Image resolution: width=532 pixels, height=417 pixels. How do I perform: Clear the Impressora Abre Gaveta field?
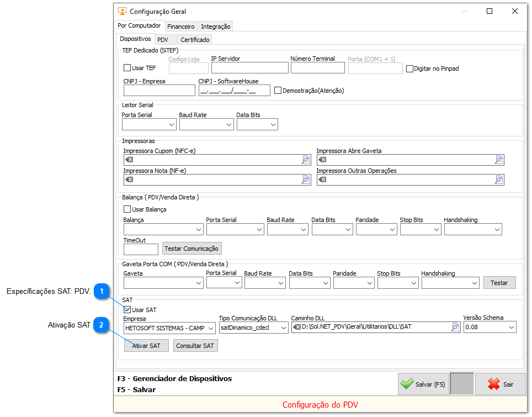[321, 159]
